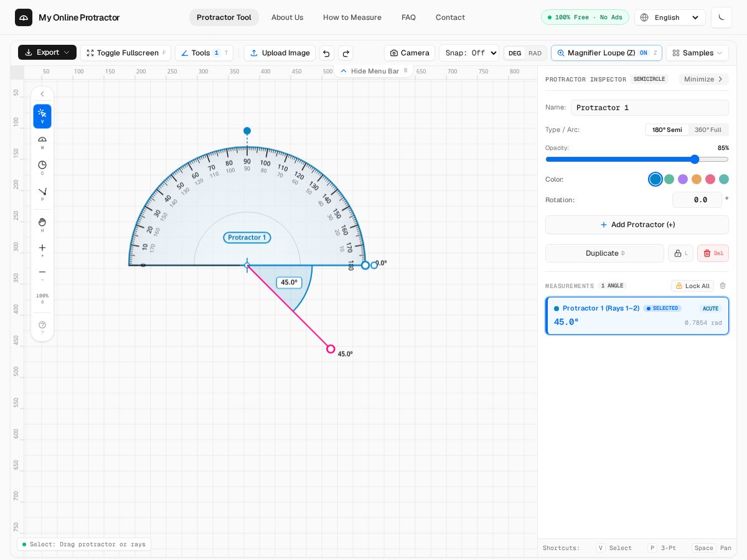
Task: Open the Export dropdown
Action: 47,52
